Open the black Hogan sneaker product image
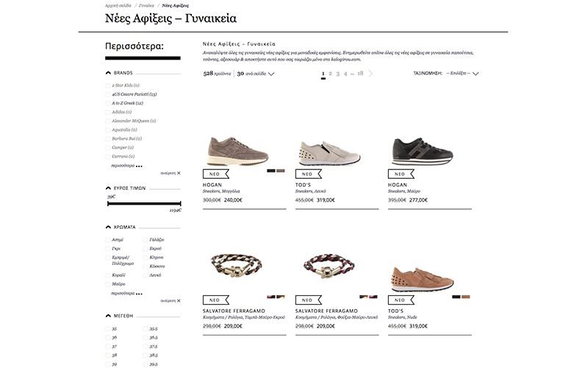The width and height of the screenshot is (588, 368). 422,150
